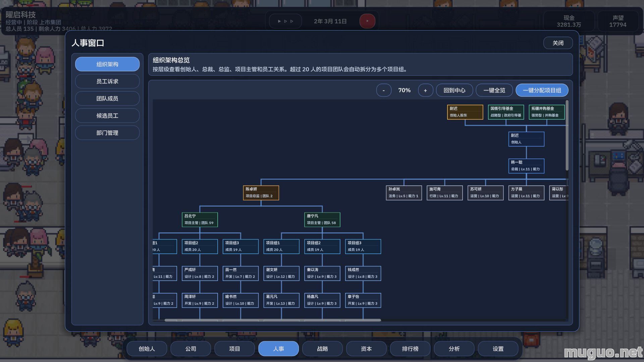The width and height of the screenshot is (644, 362).
Task: Select the 人事 bottom menu
Action: point(278,349)
